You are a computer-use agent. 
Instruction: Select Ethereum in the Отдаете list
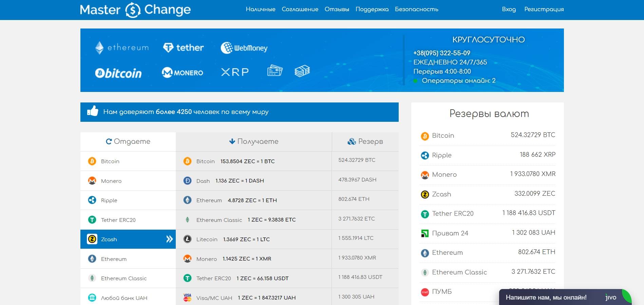(x=128, y=259)
